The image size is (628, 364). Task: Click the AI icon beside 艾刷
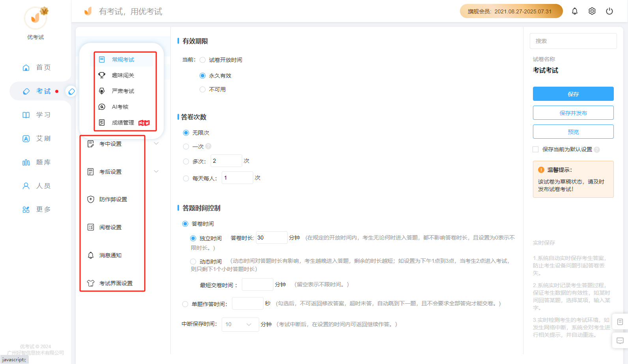click(x=26, y=139)
